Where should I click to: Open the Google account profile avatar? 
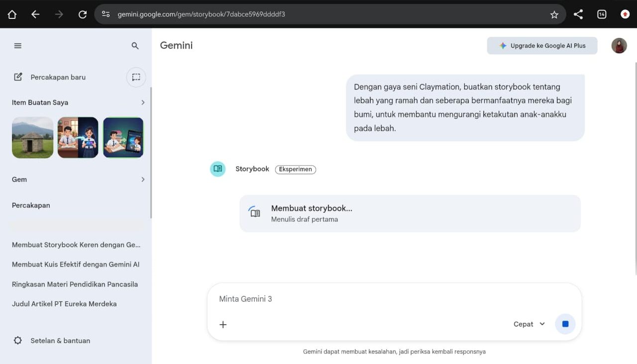pyautogui.click(x=619, y=46)
